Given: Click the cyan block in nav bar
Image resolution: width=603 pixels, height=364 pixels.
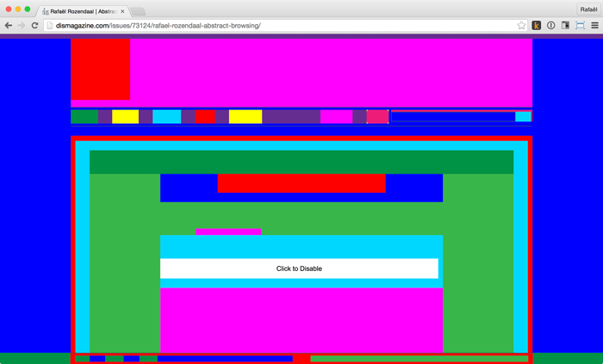Looking at the screenshot, I should click(166, 117).
